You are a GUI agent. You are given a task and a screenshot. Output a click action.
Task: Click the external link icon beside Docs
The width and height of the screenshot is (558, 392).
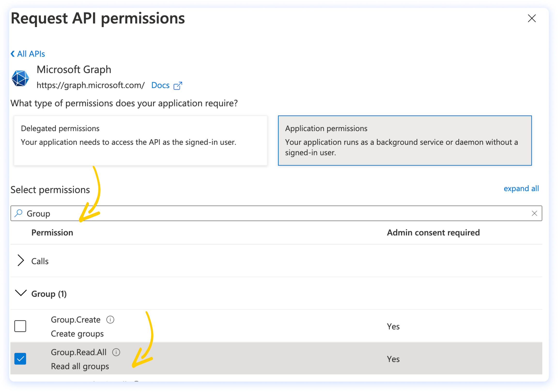coord(178,86)
